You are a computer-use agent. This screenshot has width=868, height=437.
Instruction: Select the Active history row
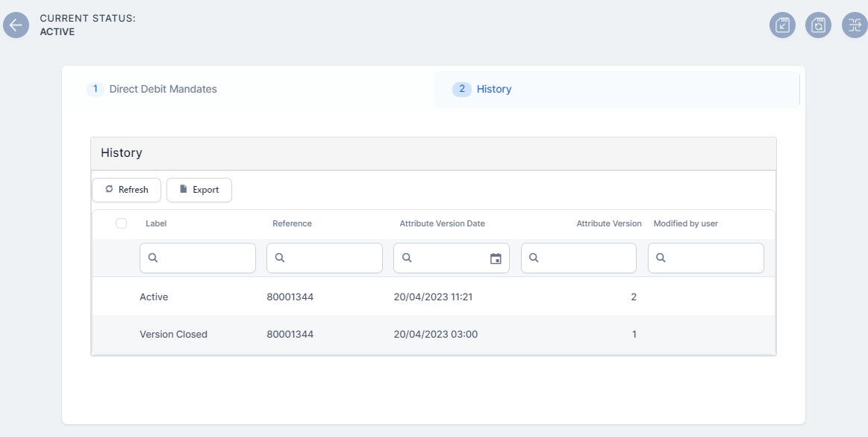pyautogui.click(x=433, y=297)
